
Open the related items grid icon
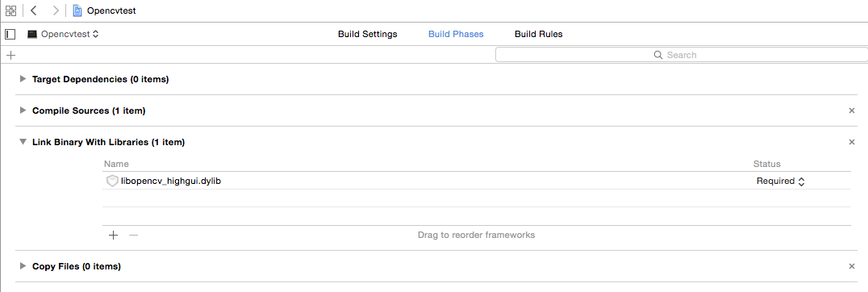(x=10, y=10)
